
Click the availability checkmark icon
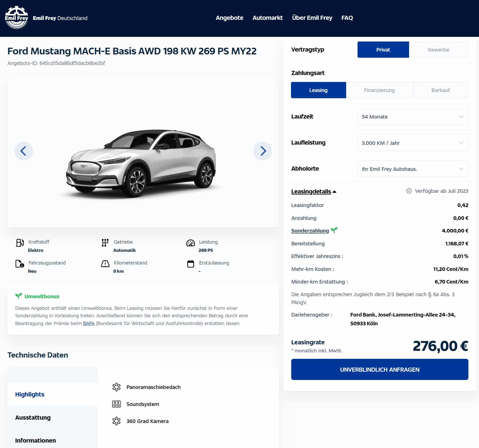(x=409, y=191)
